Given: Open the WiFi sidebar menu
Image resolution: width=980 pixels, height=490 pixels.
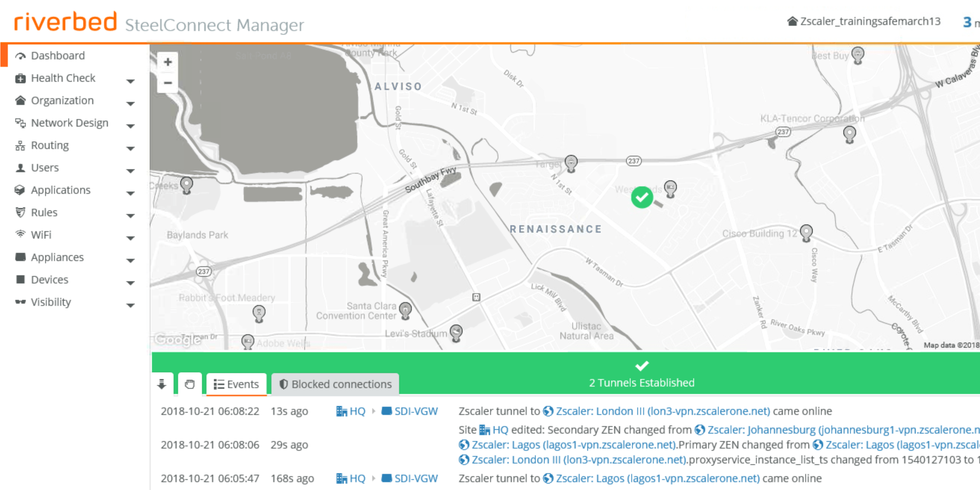Looking at the screenshot, I should tap(41, 235).
